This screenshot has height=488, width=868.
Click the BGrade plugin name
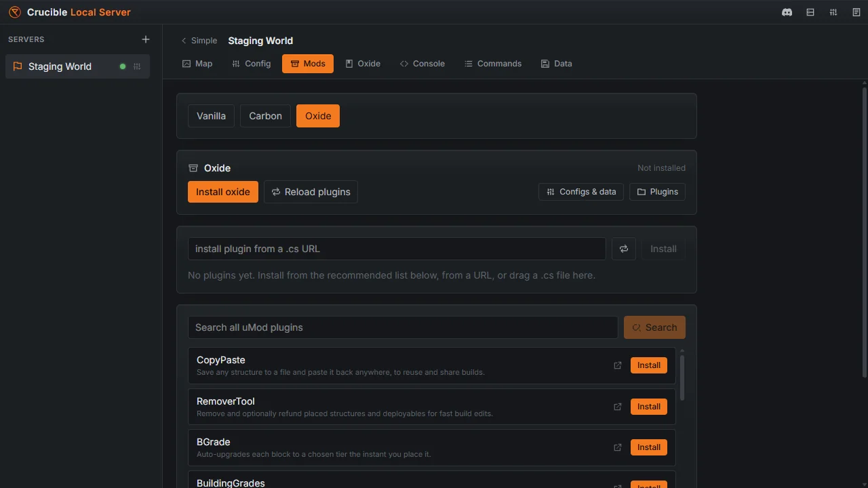(214, 442)
